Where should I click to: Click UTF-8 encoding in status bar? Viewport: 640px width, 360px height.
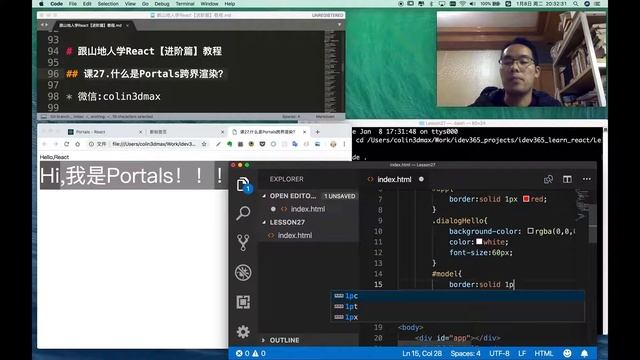click(499, 353)
